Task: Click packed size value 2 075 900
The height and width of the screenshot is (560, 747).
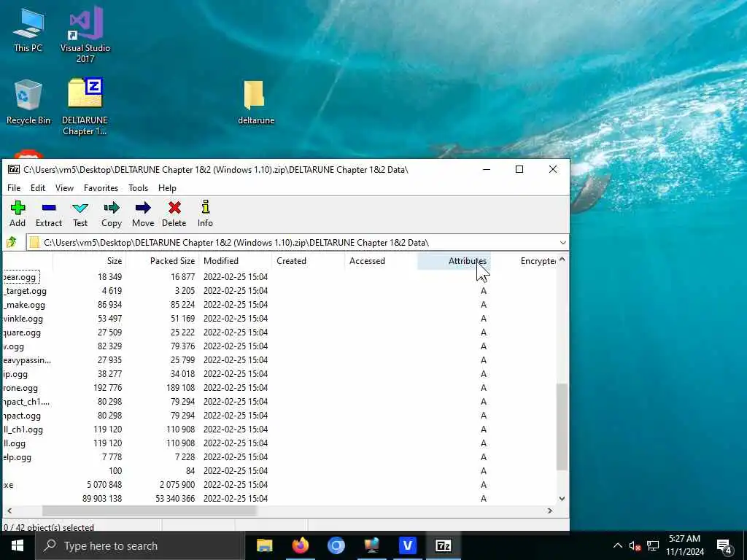Action: point(177,485)
